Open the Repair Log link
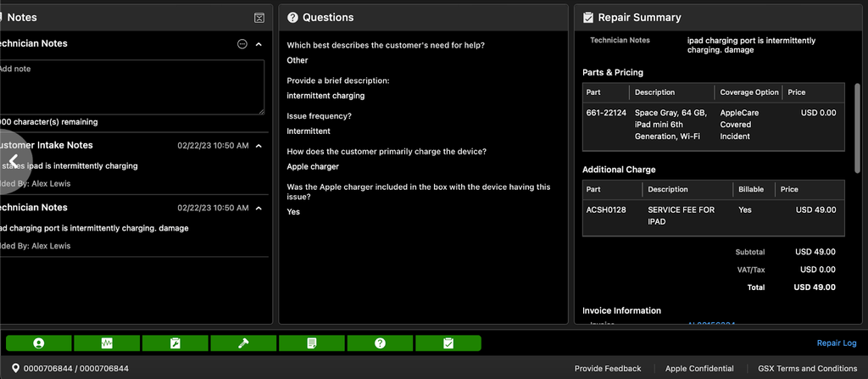This screenshot has height=379, width=868. [837, 343]
